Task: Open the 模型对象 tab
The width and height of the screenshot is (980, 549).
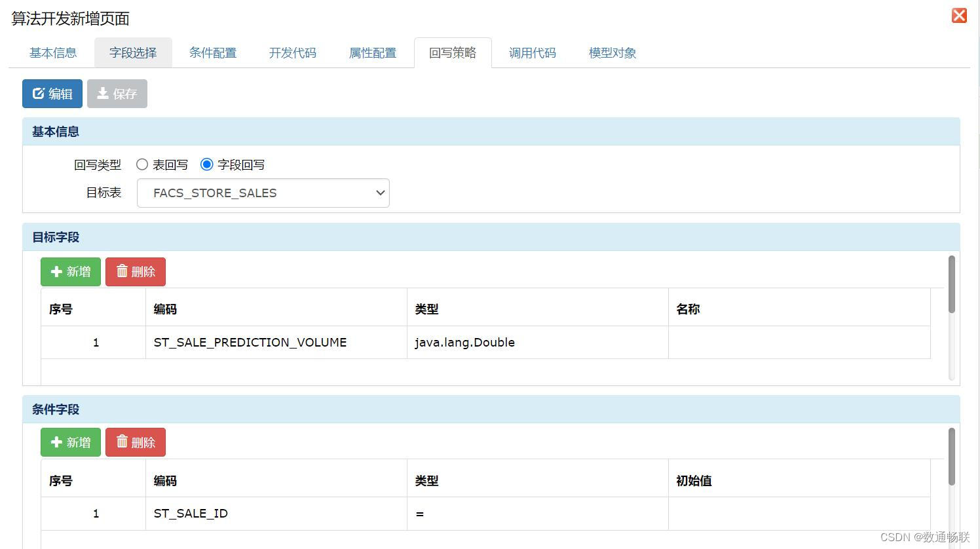Action: [612, 53]
